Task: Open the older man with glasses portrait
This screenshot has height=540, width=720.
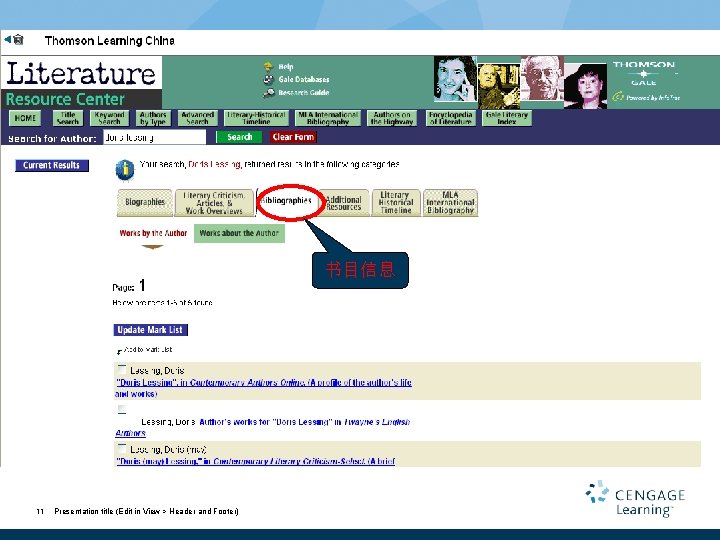Action: pyautogui.click(x=542, y=78)
